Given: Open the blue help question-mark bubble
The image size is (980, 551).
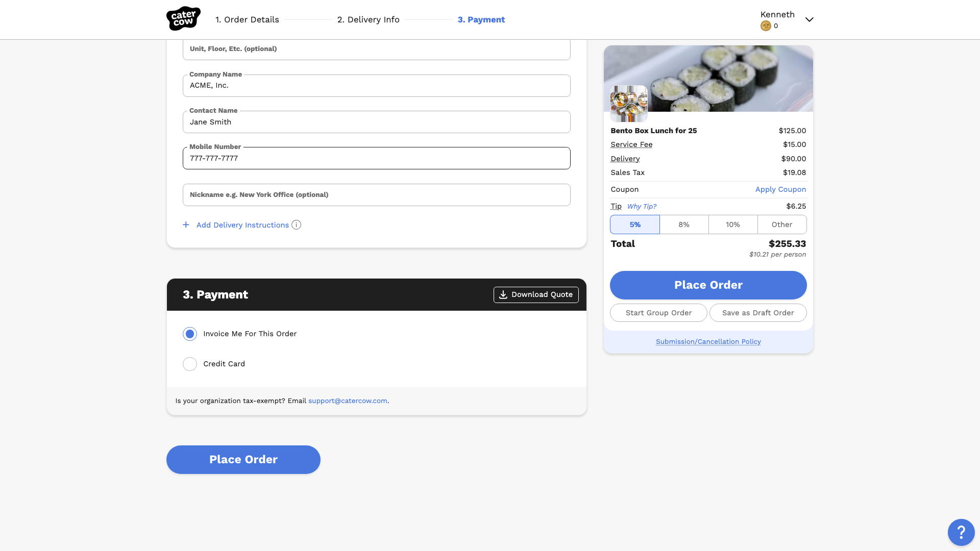Looking at the screenshot, I should [961, 533].
